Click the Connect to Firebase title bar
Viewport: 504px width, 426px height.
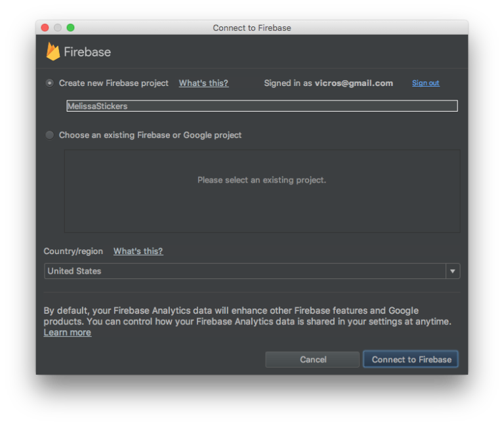point(252,28)
